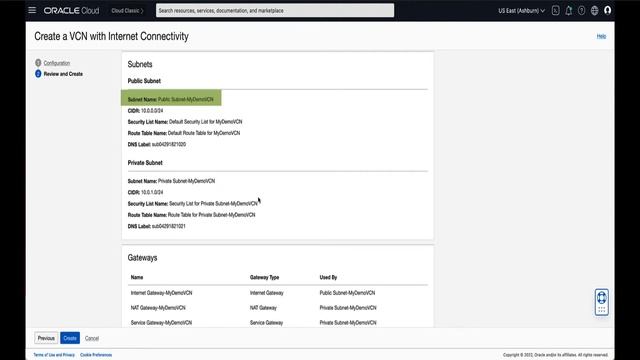Open the Cloud Classic link
The width and height of the screenshot is (640, 360).
127,11
